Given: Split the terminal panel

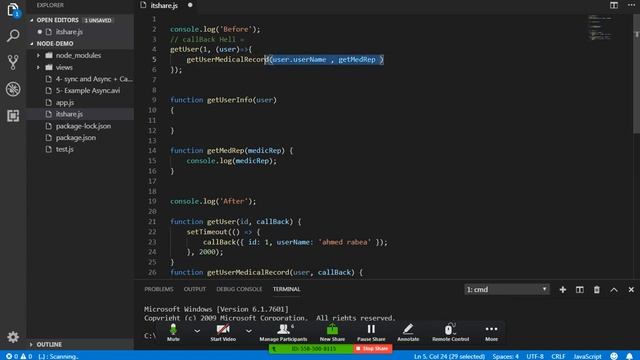Looking at the screenshot, I should coord(580,289).
